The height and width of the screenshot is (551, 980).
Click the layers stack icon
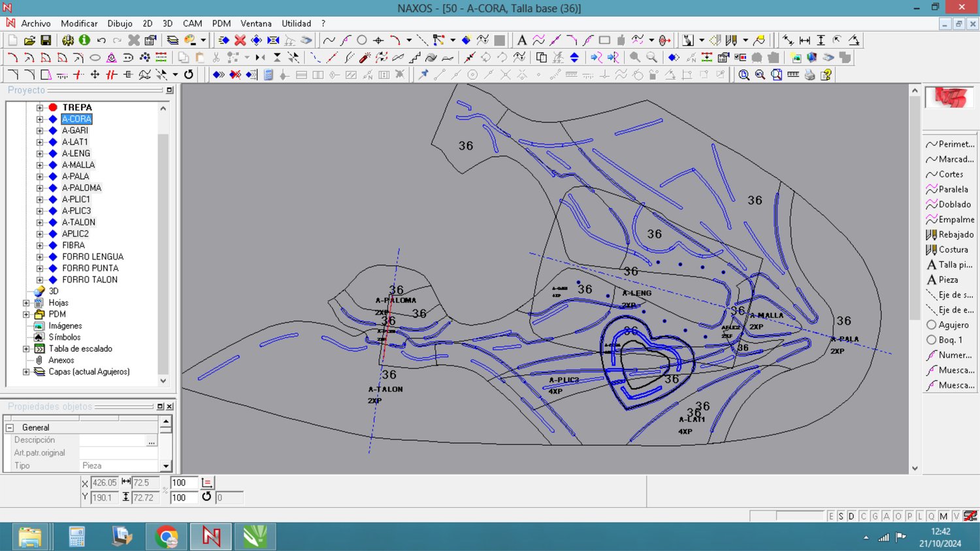coord(172,41)
